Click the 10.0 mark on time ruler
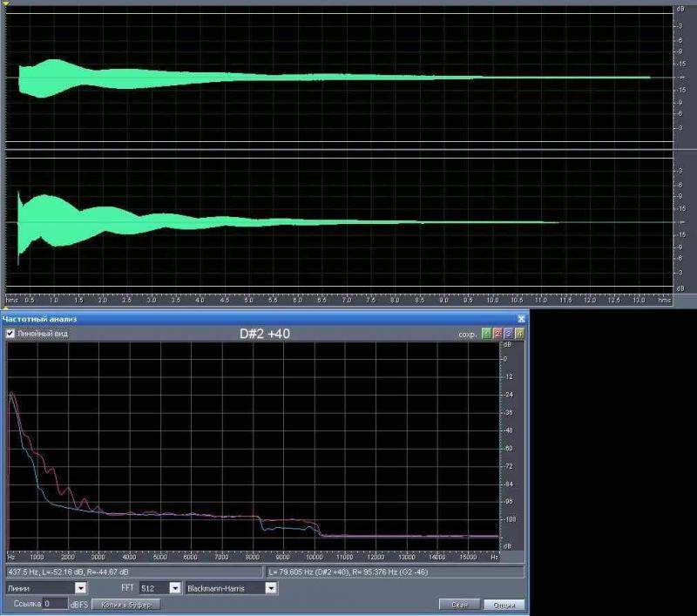697x616 pixels. tap(492, 301)
